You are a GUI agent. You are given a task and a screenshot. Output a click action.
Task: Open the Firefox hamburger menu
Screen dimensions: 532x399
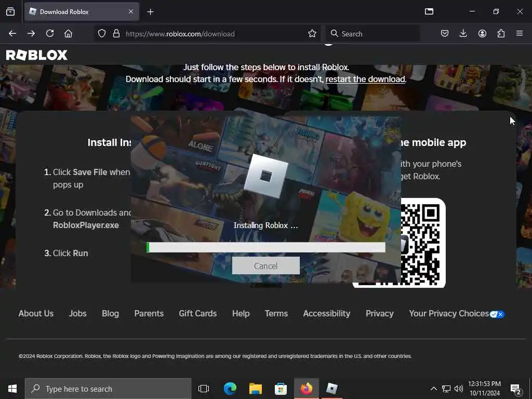coord(520,34)
